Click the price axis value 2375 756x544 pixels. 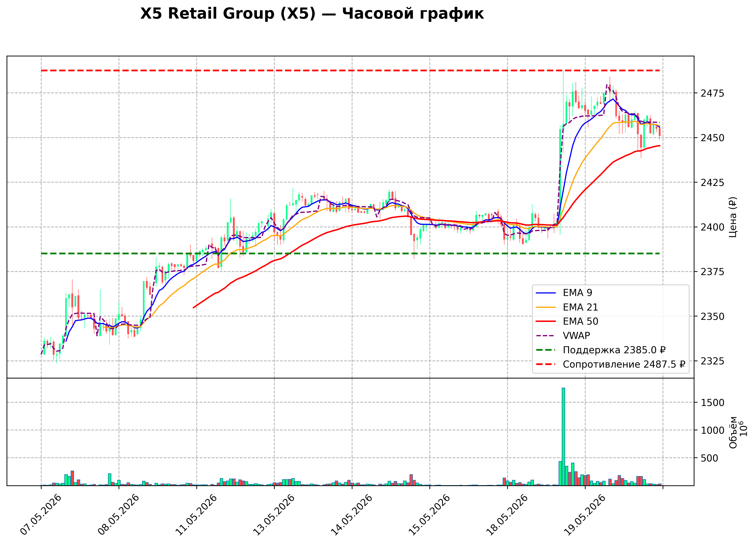pyautogui.click(x=713, y=272)
